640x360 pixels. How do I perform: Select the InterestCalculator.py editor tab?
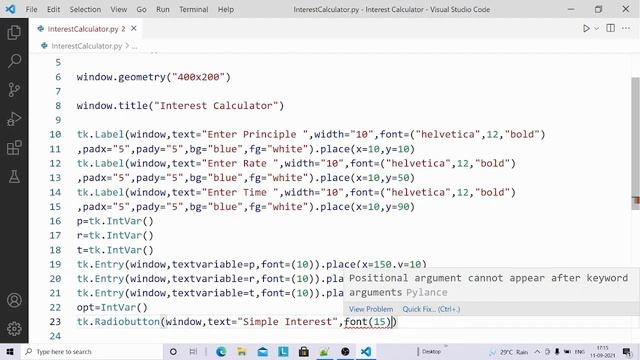point(85,29)
